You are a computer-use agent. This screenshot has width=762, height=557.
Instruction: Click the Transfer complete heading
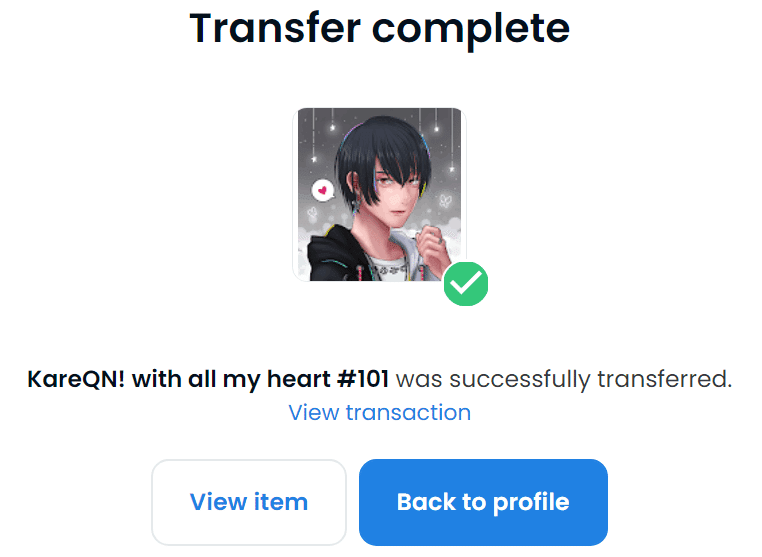click(x=380, y=28)
